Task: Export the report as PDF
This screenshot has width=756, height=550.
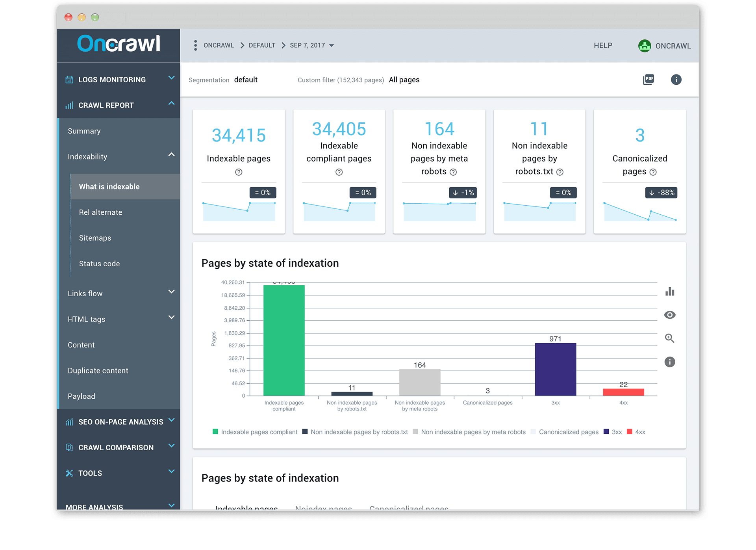Action: [649, 80]
